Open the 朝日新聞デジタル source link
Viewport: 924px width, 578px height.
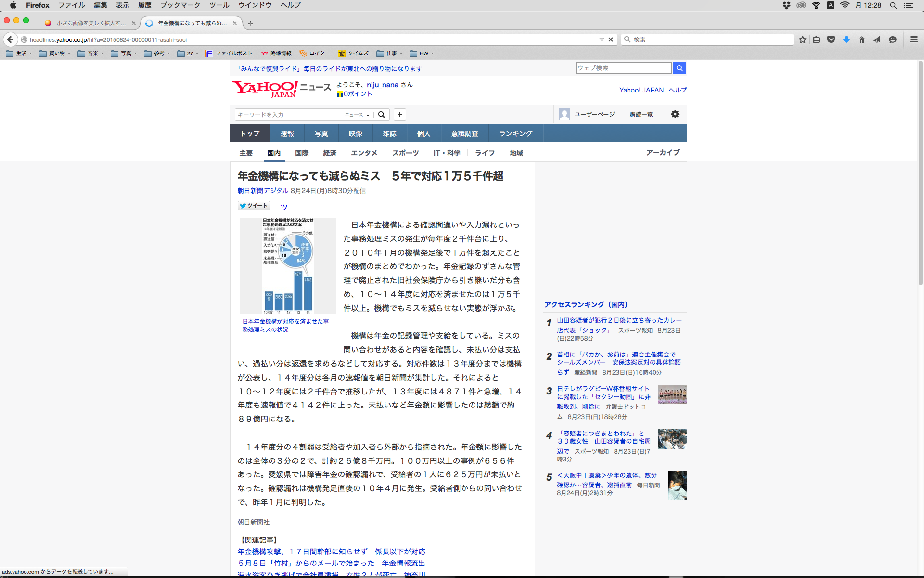263,191
